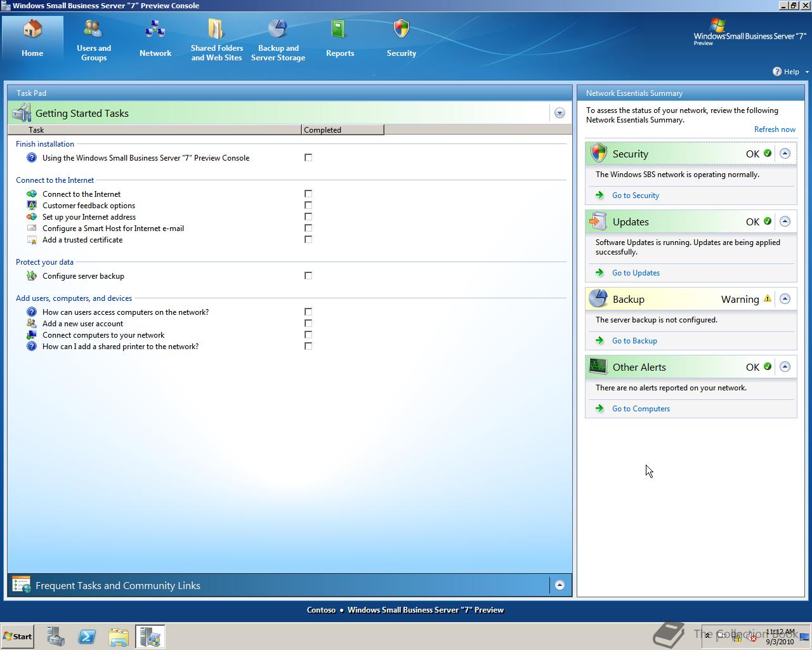Follow the Go to Computers link
The width and height of the screenshot is (812, 650).
point(641,409)
